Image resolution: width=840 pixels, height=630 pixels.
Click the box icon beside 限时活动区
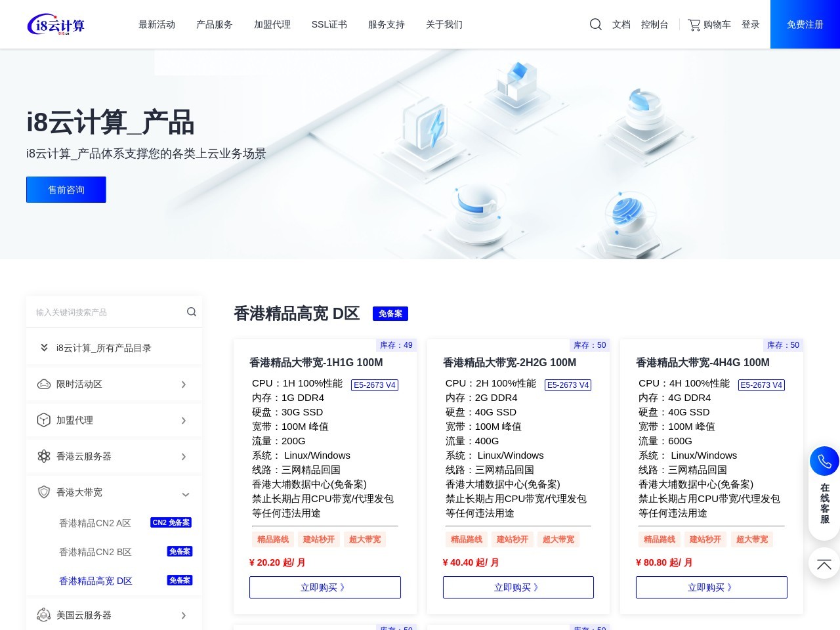[43, 384]
